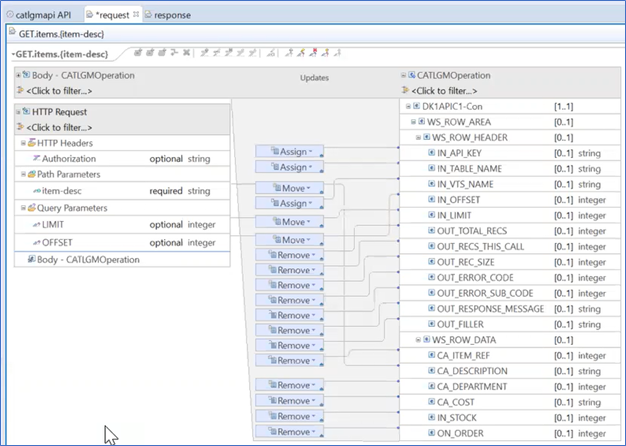Select the OUT_ERROR_SUB_CODE row
This screenshot has width=626, height=446.
click(510, 293)
